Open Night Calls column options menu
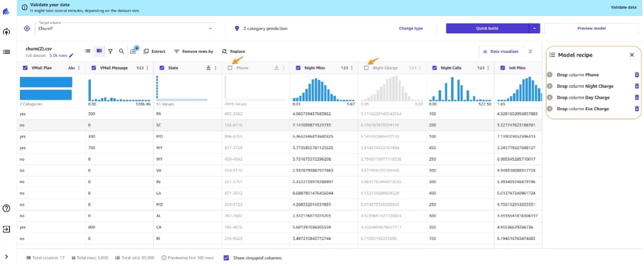This screenshot has width=644, height=266. click(x=488, y=68)
